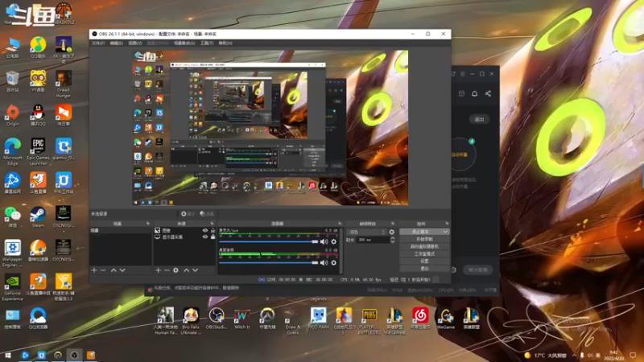This screenshot has height=362, width=644.
Task: Click the share icon in background window
Action: tap(488, 93)
